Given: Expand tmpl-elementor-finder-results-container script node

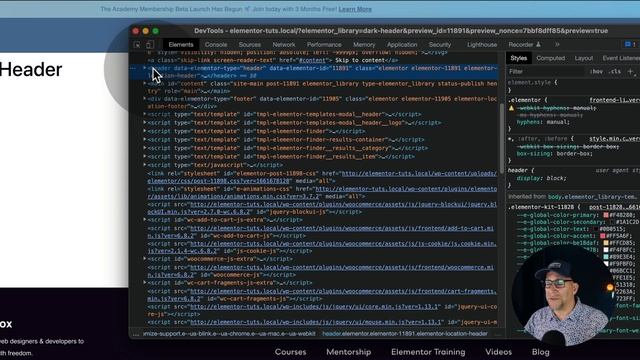Looking at the screenshot, I should [x=144, y=140].
